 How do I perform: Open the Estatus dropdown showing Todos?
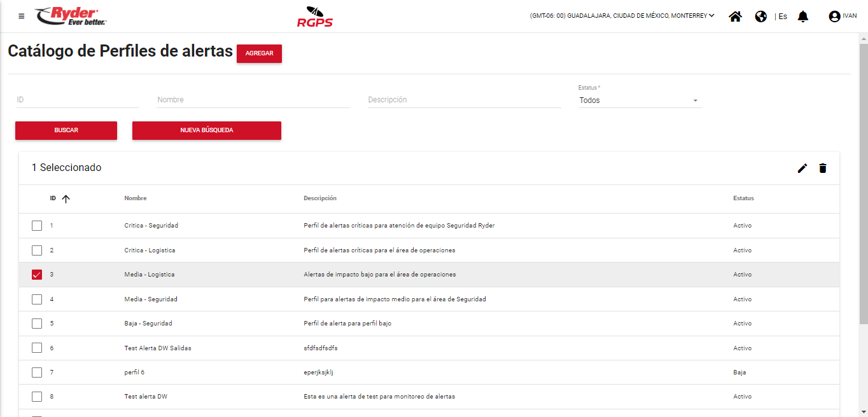pyautogui.click(x=639, y=100)
